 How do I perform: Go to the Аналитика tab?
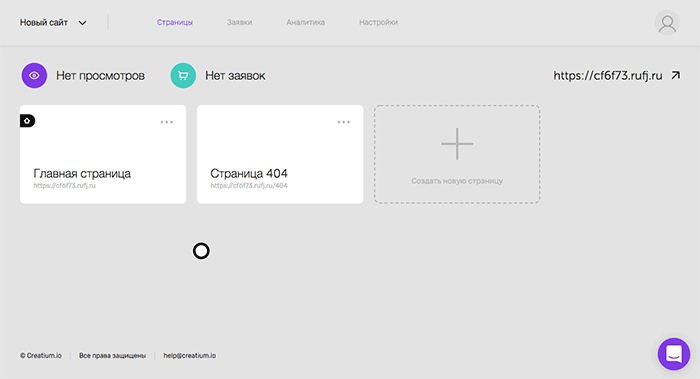(x=306, y=22)
